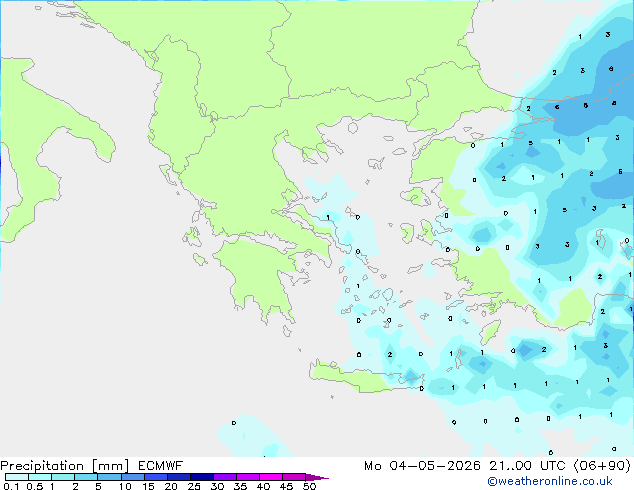
Task: Select the 45–50 mm legend swatch
Action: click(294, 477)
